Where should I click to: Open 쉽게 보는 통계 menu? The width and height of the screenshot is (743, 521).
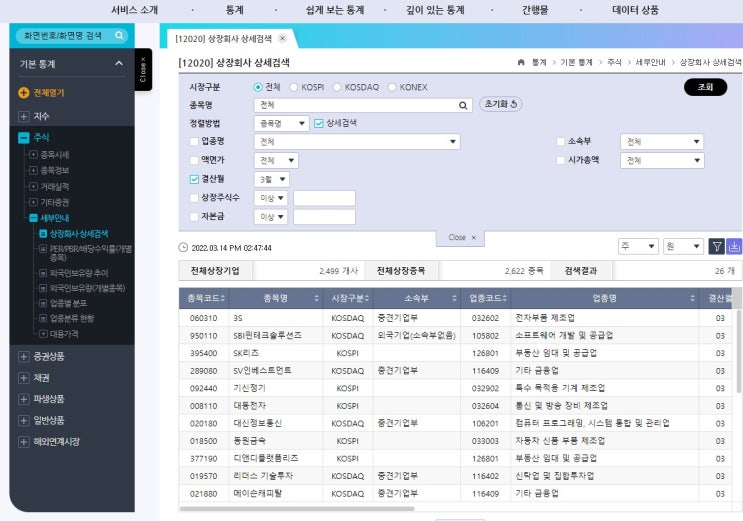[x=335, y=10]
